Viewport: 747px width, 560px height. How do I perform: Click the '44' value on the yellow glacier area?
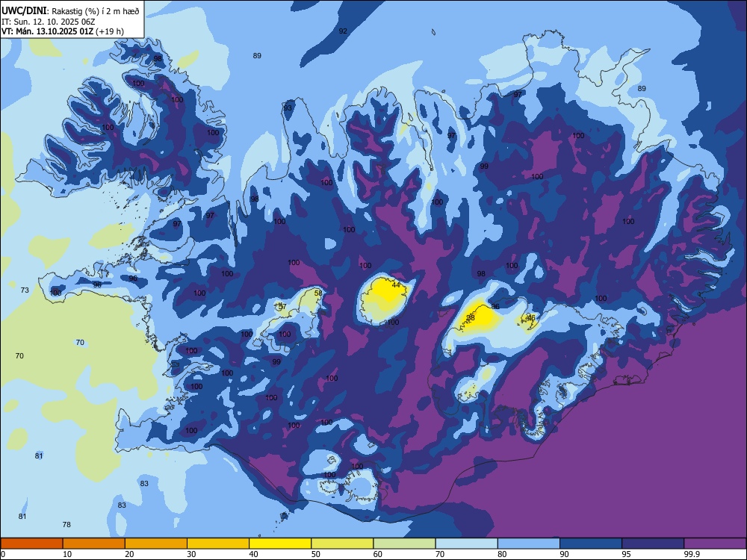[396, 284]
